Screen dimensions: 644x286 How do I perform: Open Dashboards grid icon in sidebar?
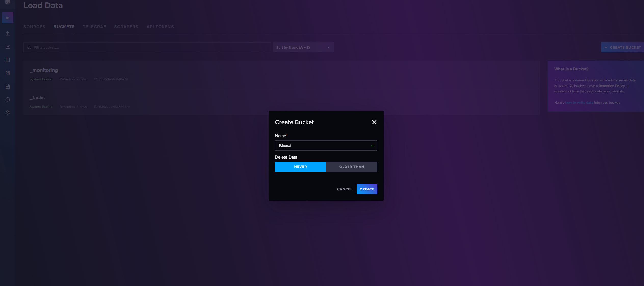point(8,73)
